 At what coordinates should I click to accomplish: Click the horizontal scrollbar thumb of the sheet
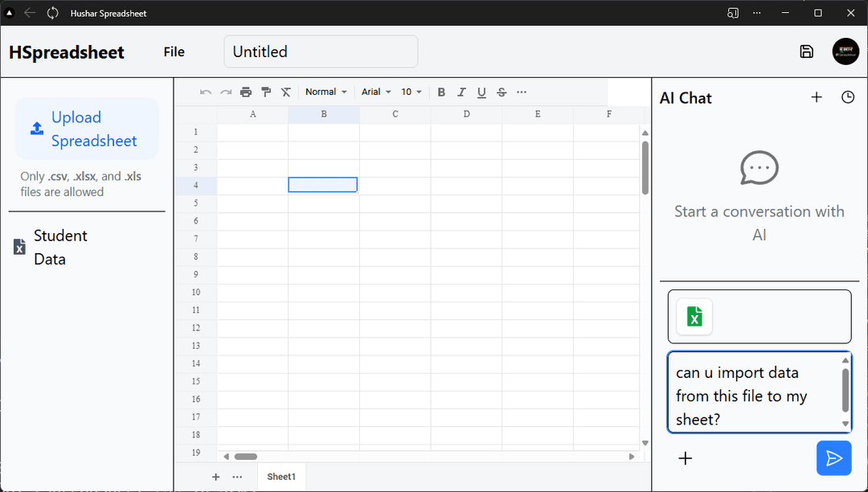[245, 457]
